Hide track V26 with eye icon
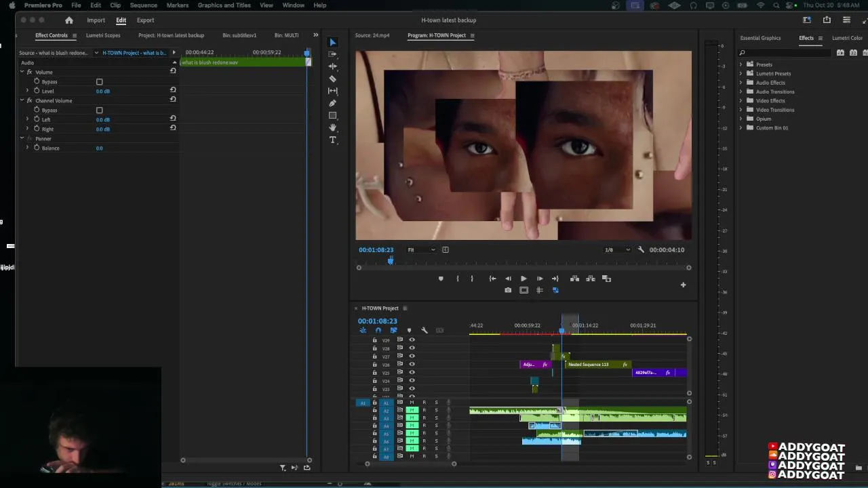868x488 pixels. pyautogui.click(x=412, y=365)
